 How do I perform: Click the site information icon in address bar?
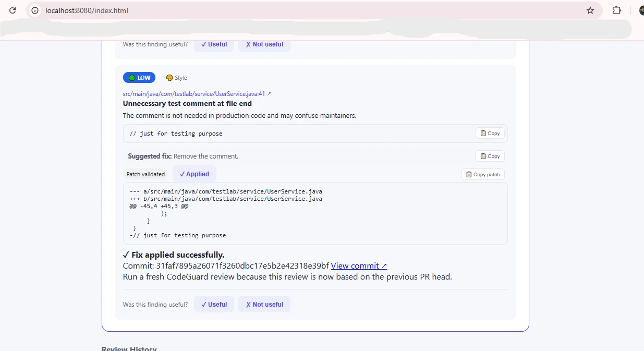pyautogui.click(x=35, y=10)
